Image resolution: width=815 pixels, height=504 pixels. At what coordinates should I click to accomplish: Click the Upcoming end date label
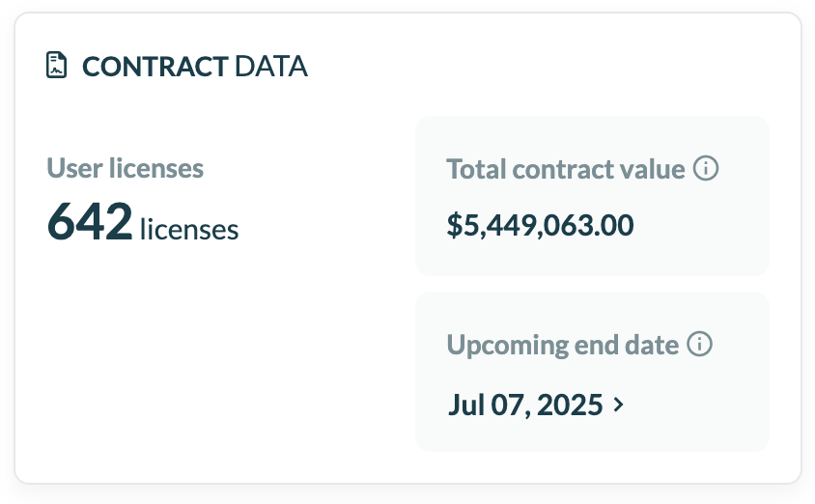coord(562,346)
